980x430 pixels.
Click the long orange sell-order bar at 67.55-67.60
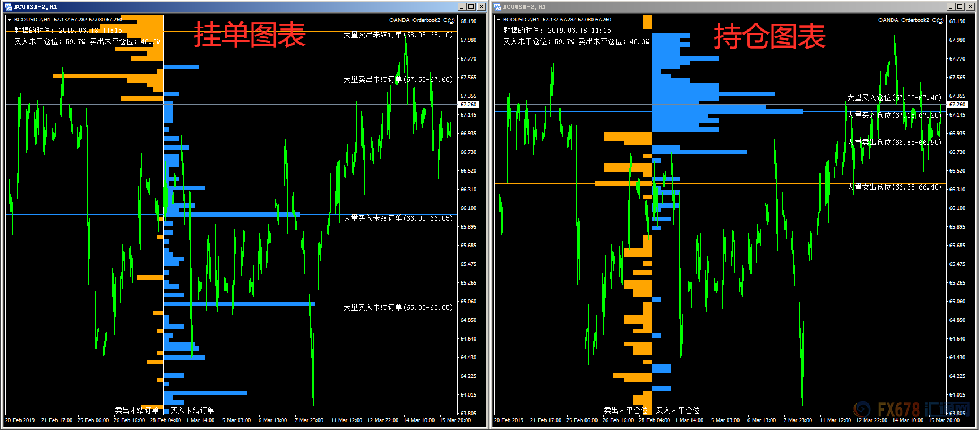[x=108, y=75]
